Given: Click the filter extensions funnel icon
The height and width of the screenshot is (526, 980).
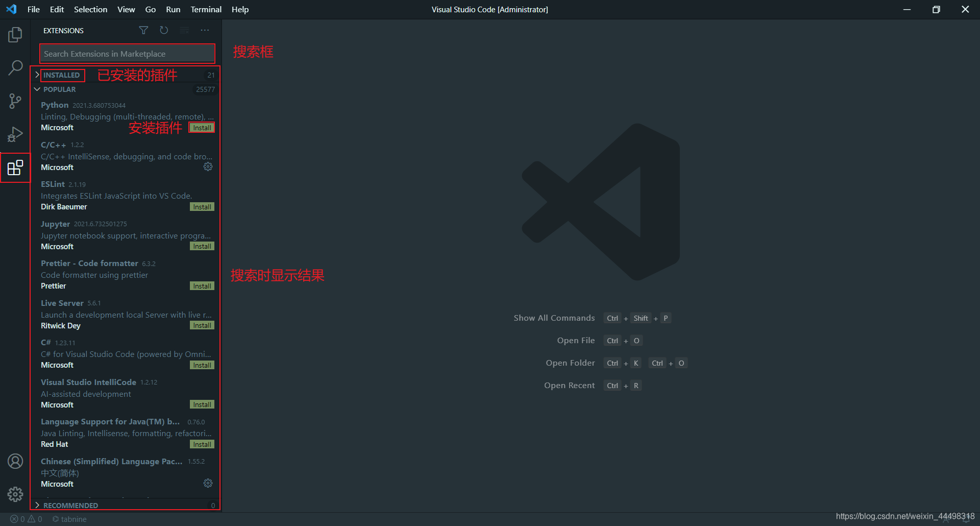Looking at the screenshot, I should (143, 31).
